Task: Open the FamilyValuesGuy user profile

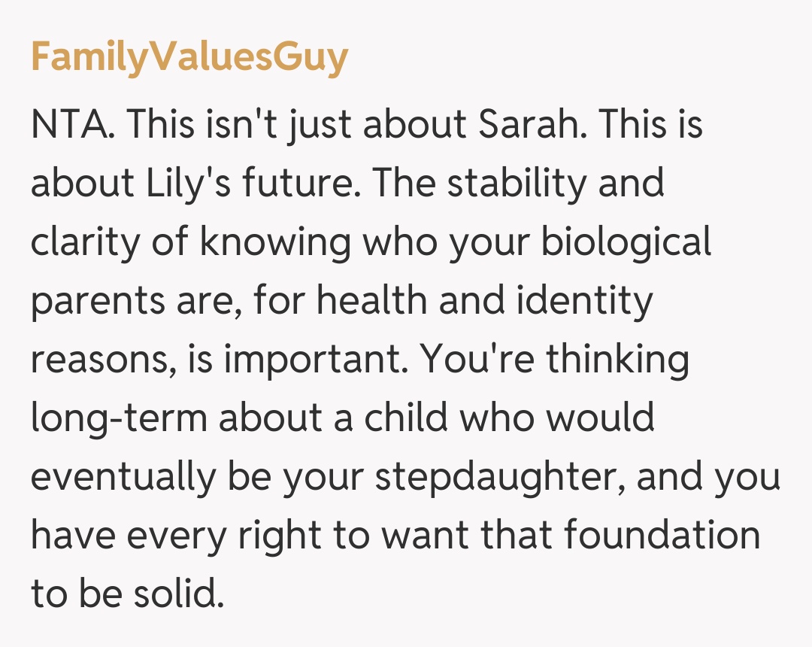Action: coord(189,56)
